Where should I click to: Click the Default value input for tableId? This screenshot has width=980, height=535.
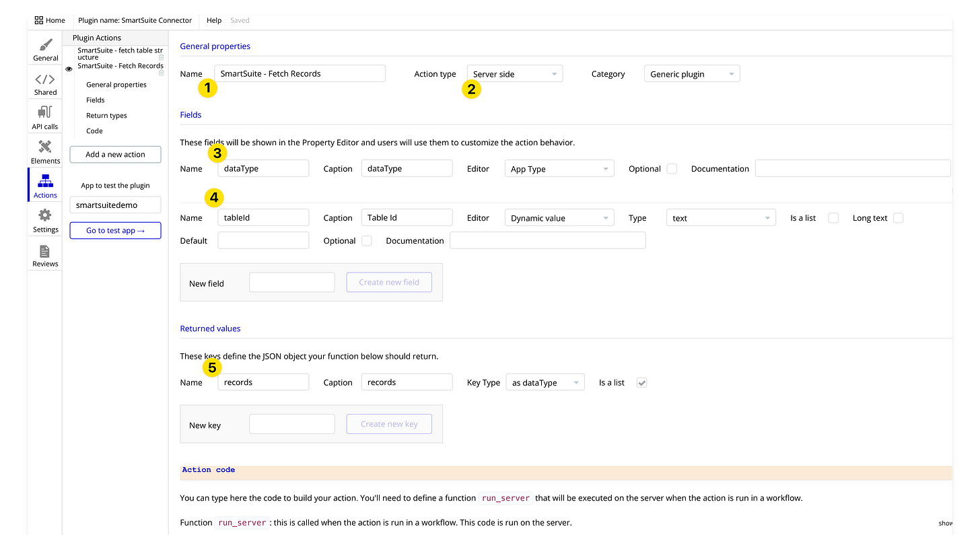(x=263, y=240)
